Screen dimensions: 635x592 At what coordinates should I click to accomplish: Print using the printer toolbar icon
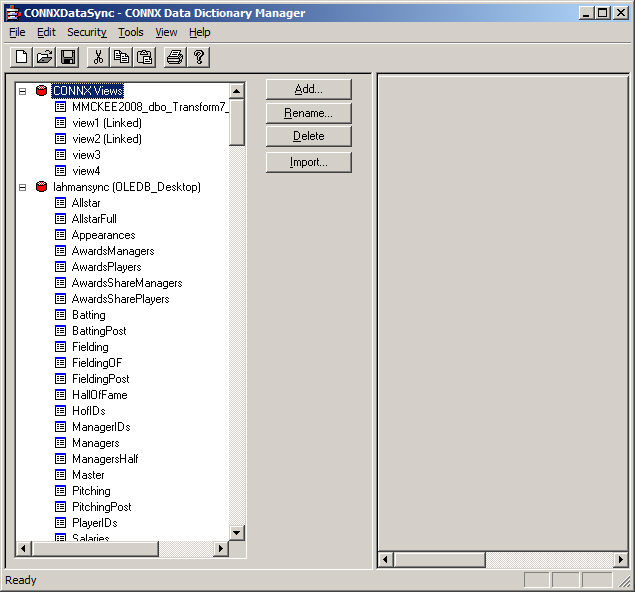[175, 57]
